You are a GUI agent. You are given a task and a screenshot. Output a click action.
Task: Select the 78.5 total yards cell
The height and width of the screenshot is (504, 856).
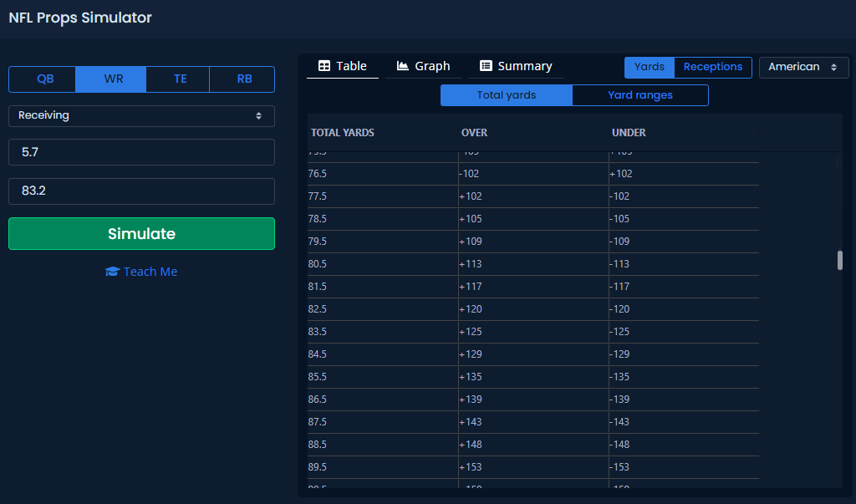383,219
